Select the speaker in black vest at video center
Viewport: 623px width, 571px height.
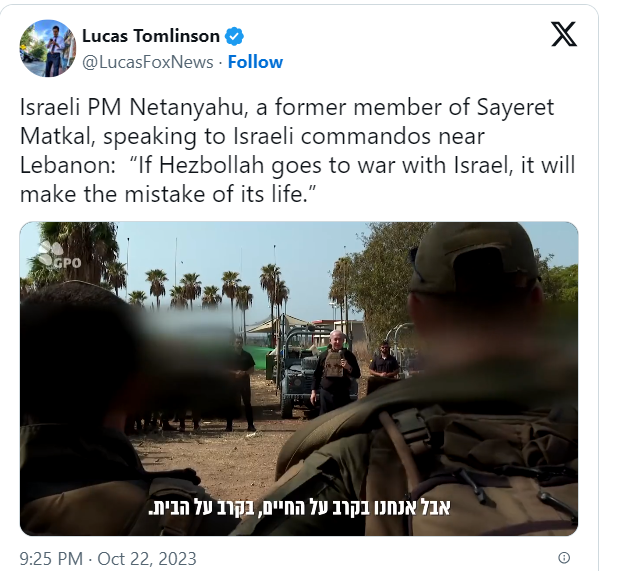pyautogui.click(x=335, y=375)
